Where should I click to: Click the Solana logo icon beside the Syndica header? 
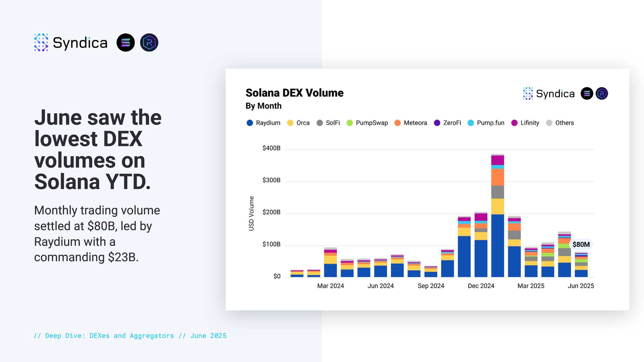click(126, 42)
